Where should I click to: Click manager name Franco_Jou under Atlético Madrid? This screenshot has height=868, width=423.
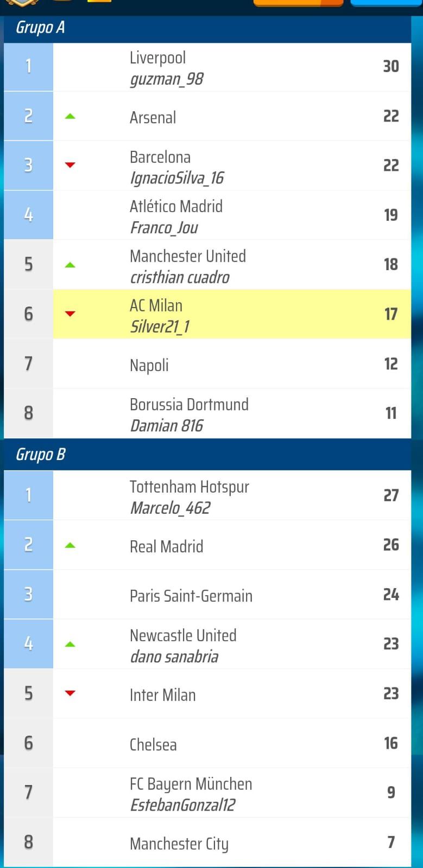[x=164, y=228]
